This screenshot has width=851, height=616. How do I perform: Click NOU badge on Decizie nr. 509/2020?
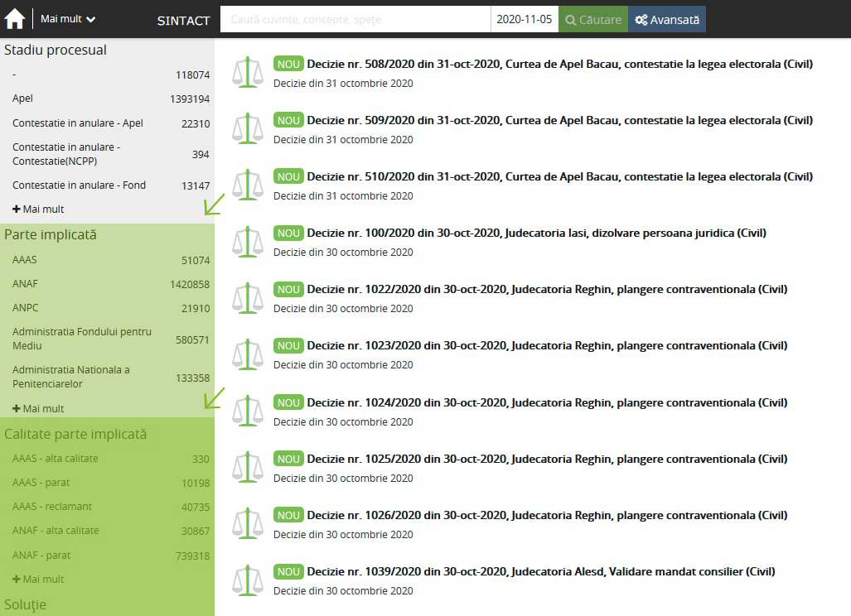pyautogui.click(x=288, y=120)
